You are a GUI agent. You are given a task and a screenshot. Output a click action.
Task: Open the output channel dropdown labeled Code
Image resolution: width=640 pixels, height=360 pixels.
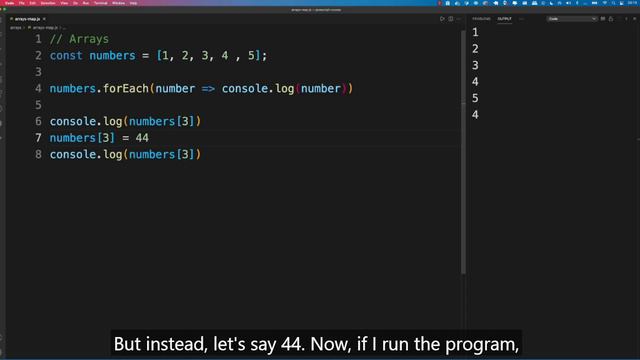tap(572, 19)
